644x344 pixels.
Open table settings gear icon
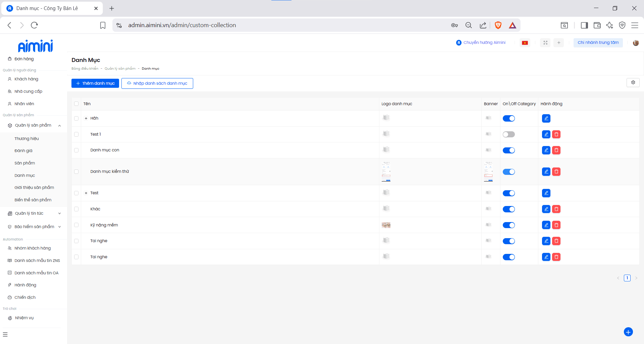(633, 83)
